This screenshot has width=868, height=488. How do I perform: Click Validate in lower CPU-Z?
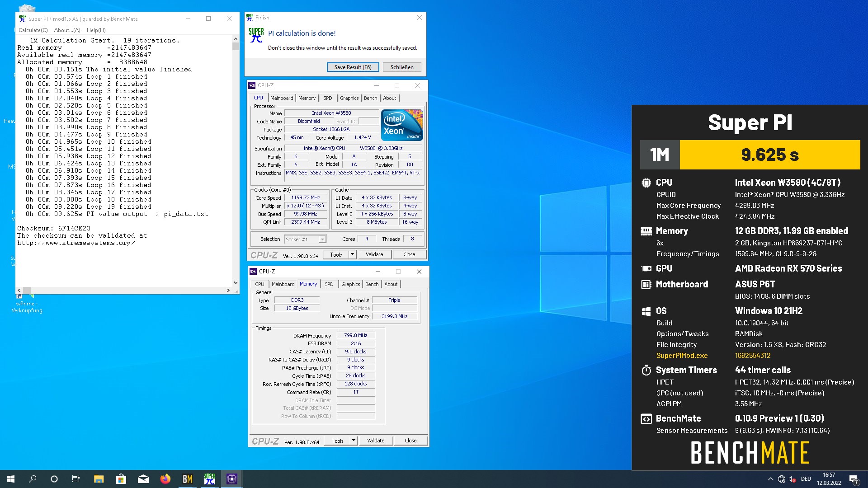(x=376, y=441)
